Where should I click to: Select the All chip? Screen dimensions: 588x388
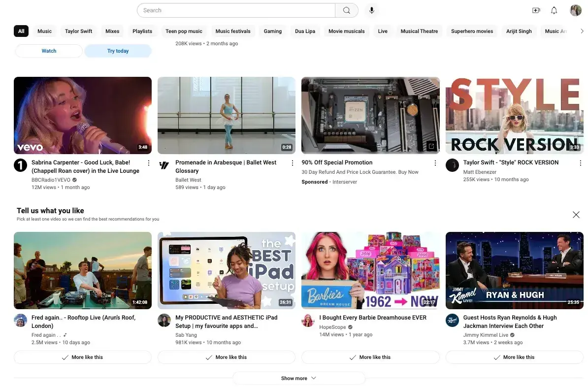point(21,31)
